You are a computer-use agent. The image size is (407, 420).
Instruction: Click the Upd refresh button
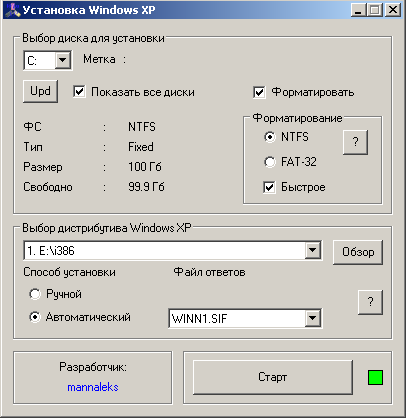click(x=40, y=91)
